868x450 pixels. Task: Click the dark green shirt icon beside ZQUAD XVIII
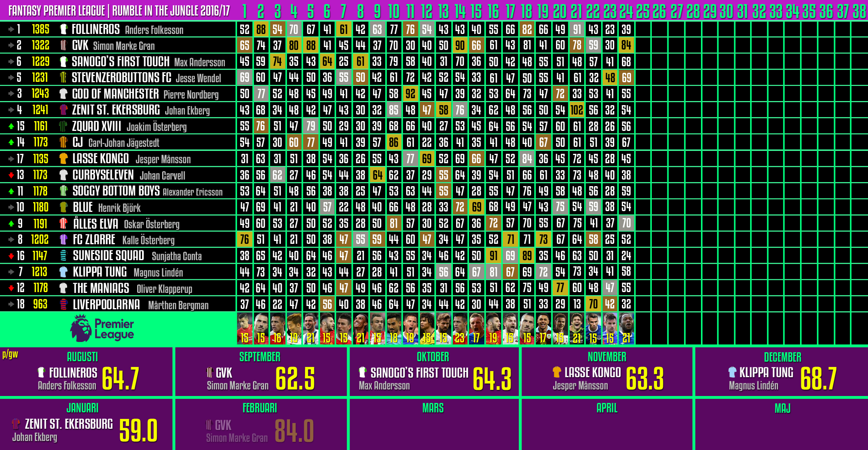[63, 126]
